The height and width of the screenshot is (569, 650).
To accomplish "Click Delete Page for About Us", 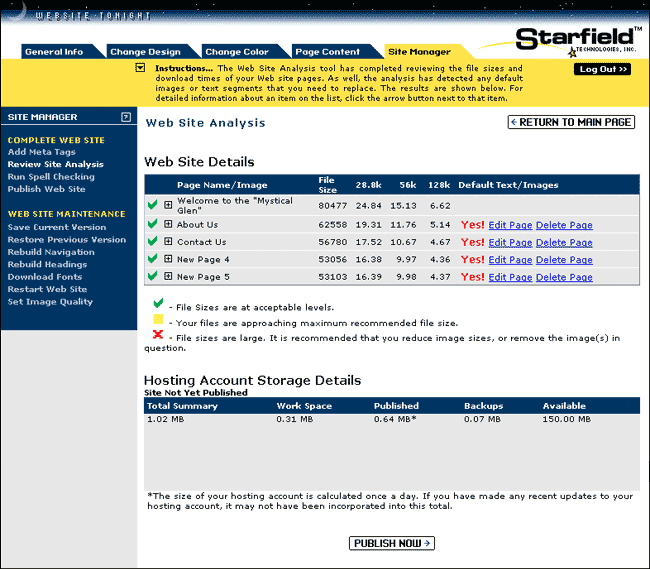I will (564, 225).
